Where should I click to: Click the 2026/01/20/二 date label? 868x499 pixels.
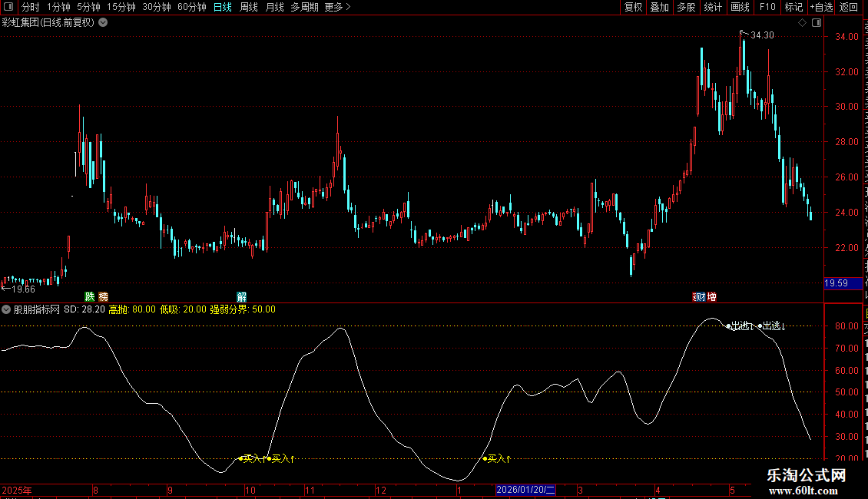tap(525, 490)
